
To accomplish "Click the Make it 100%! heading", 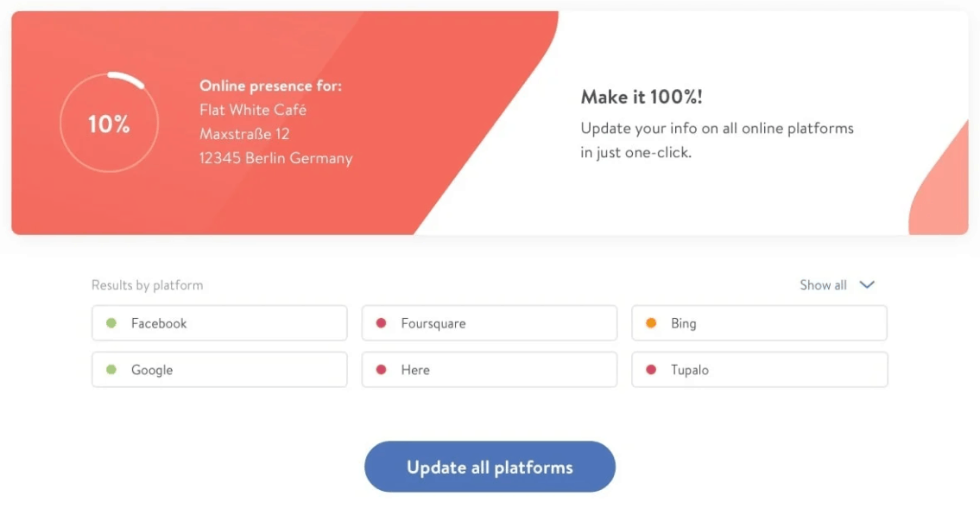I will coord(642,97).
